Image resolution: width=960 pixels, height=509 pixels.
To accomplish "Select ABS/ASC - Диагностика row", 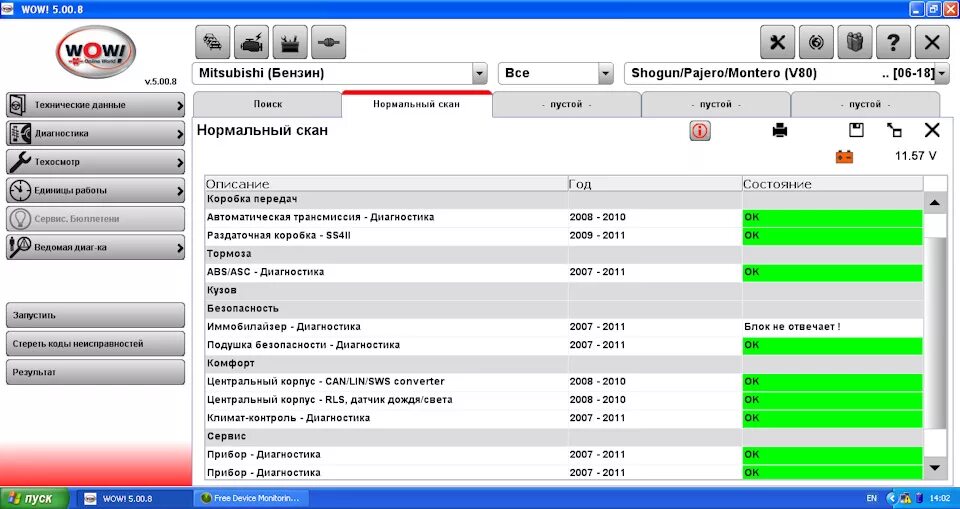I will click(x=564, y=272).
